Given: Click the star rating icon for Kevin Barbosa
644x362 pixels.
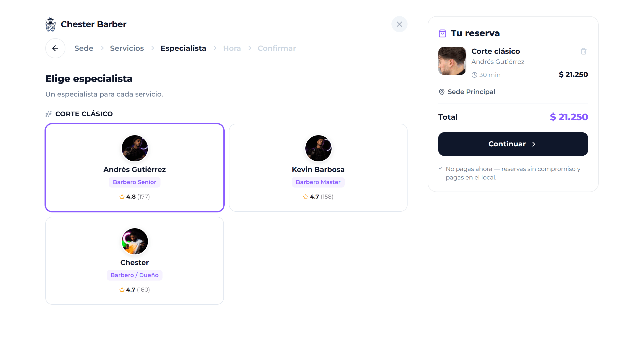Looking at the screenshot, I should click(x=306, y=197).
